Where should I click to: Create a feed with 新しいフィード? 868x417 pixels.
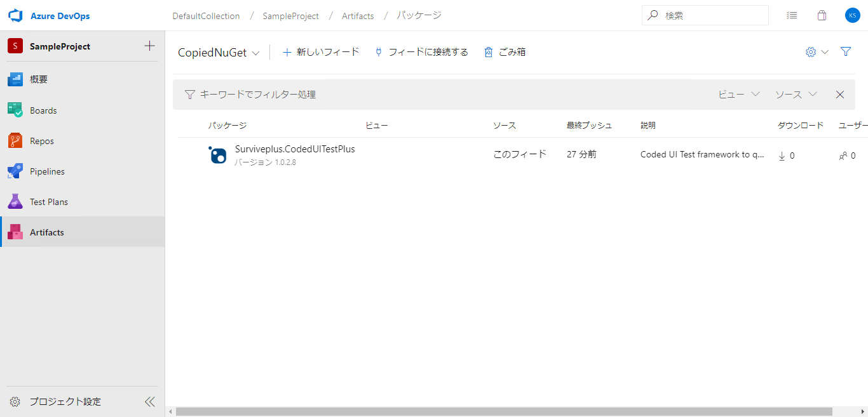coord(320,51)
